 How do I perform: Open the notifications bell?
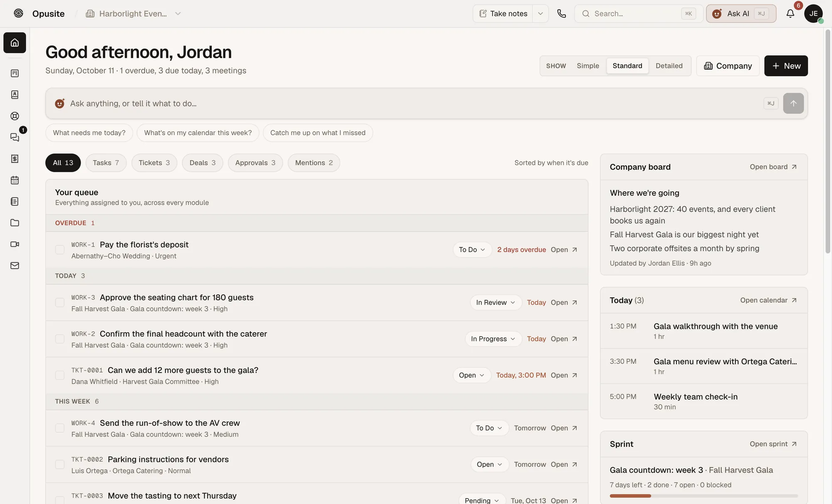[790, 14]
